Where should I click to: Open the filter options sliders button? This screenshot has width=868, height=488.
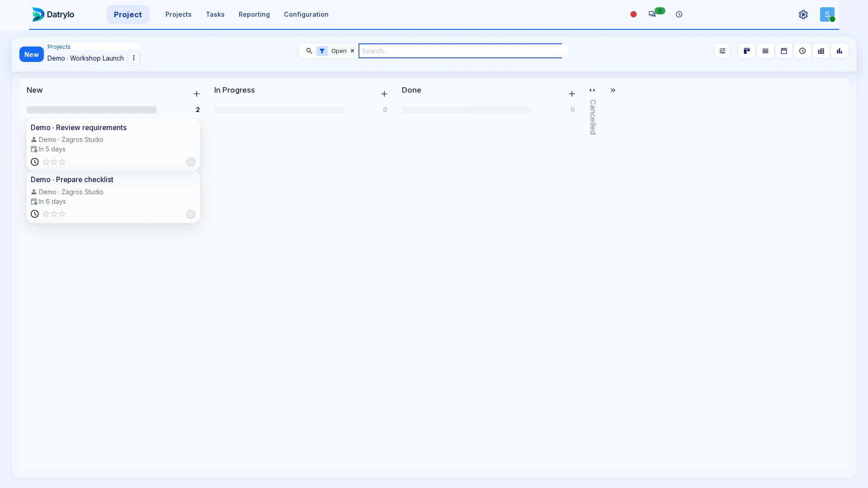pos(722,51)
